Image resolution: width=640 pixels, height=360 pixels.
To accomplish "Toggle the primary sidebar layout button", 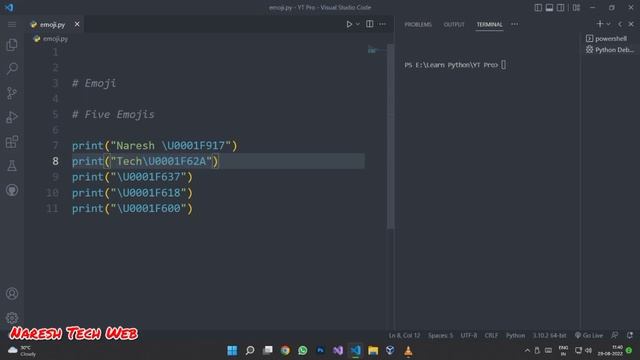I will point(538,7).
